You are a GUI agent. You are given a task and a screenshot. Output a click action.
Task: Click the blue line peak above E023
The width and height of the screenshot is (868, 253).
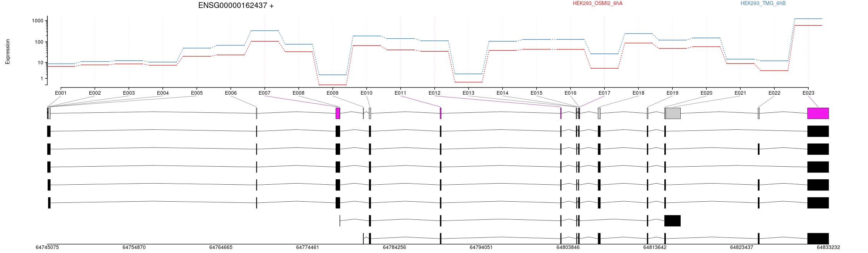[x=808, y=18]
